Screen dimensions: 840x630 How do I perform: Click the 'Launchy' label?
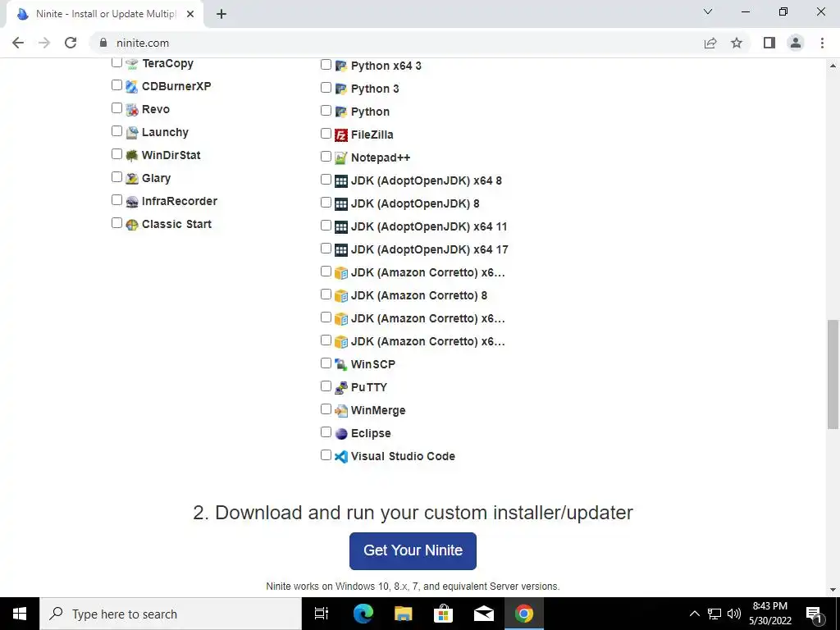[x=165, y=132]
